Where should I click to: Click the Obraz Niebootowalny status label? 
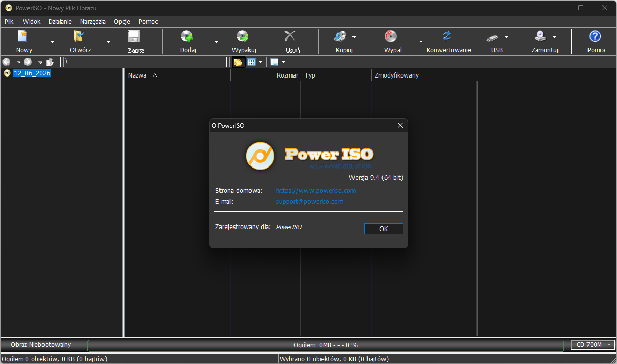pos(41,345)
